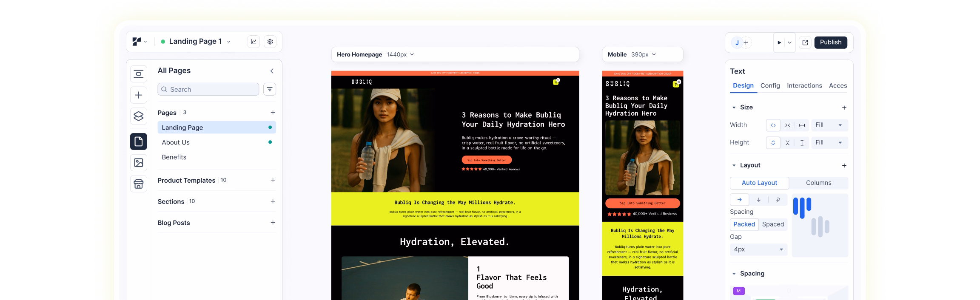Click the cart icon in desktop preview
The width and height of the screenshot is (980, 300).
(x=556, y=82)
